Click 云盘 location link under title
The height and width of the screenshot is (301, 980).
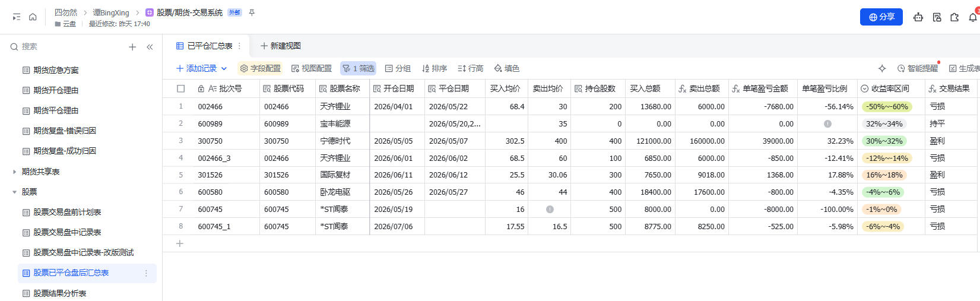[x=65, y=24]
